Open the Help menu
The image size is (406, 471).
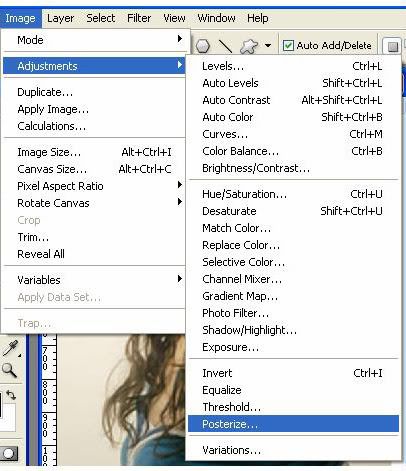pyautogui.click(x=258, y=18)
